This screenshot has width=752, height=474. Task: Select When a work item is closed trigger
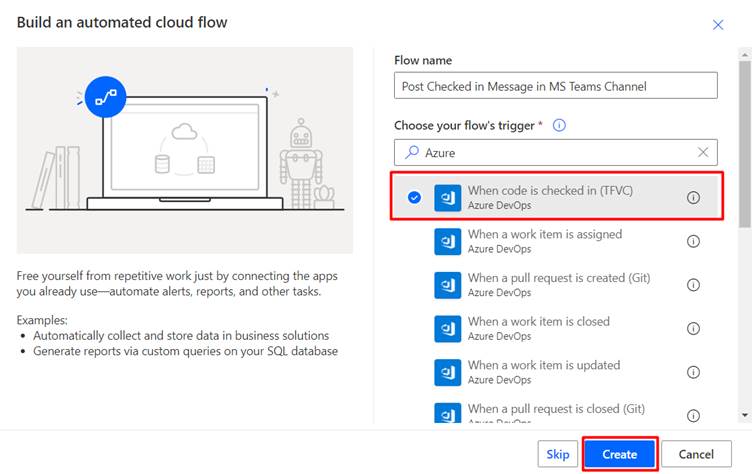[557, 328]
